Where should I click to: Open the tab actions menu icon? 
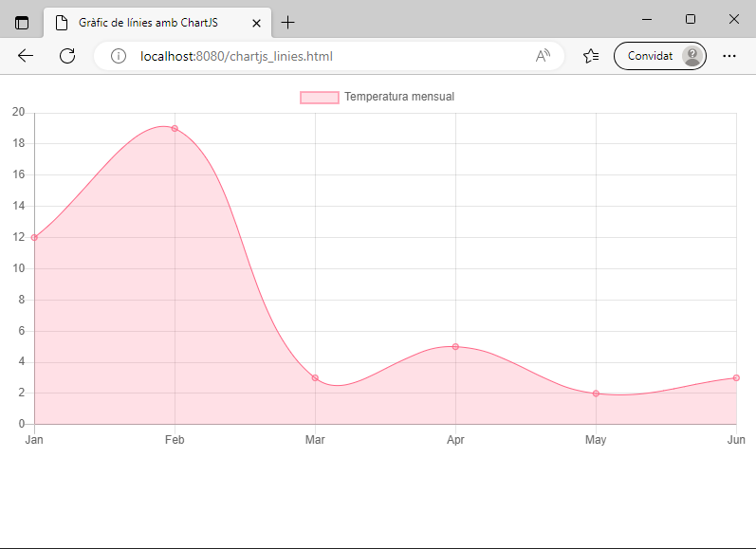point(22,22)
